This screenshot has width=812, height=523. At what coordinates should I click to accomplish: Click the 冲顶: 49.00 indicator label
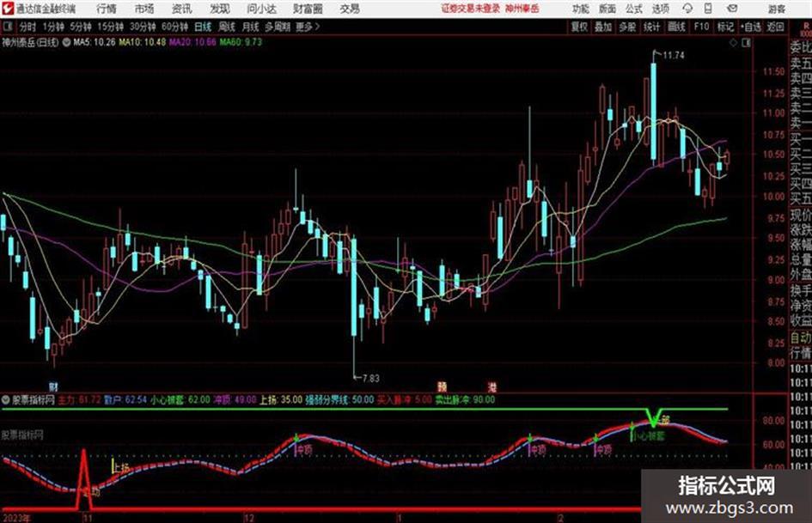(235, 399)
